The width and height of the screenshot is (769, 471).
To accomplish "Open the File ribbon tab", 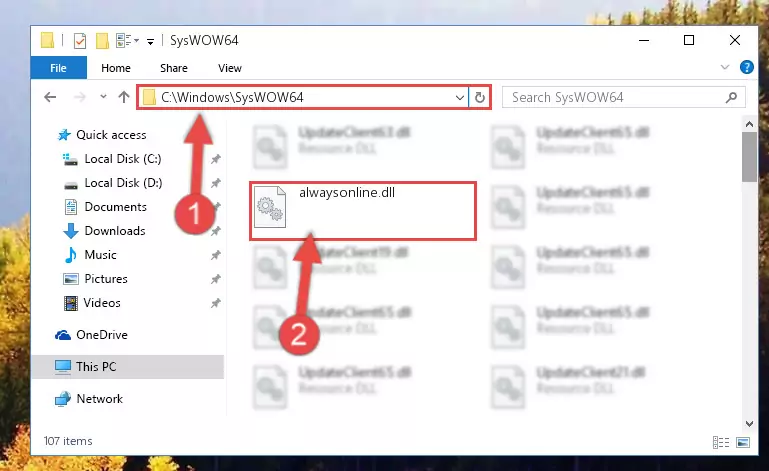I will [58, 68].
